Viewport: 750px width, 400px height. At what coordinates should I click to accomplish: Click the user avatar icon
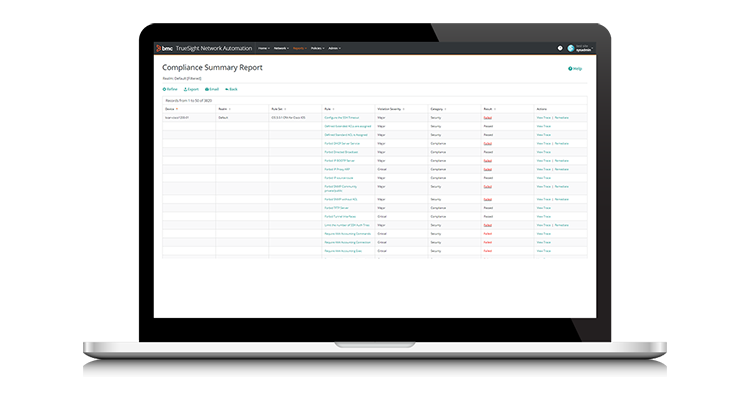coord(571,47)
